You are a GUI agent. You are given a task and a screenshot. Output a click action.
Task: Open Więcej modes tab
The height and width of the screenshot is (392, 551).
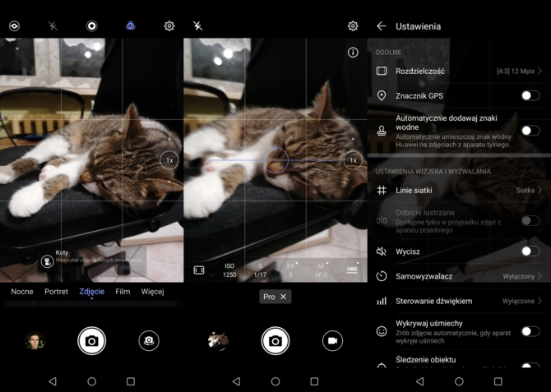click(x=152, y=292)
